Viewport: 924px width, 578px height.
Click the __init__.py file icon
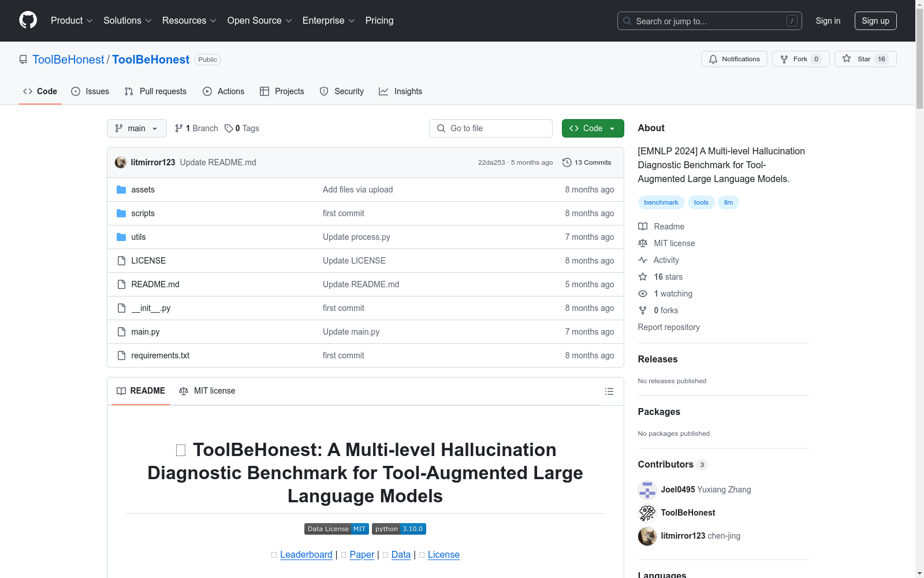(x=121, y=308)
